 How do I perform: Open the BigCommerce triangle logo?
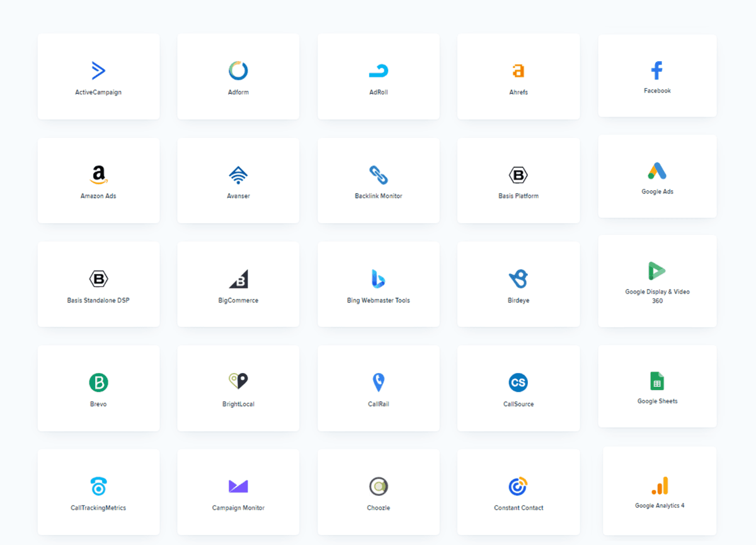[x=238, y=278]
